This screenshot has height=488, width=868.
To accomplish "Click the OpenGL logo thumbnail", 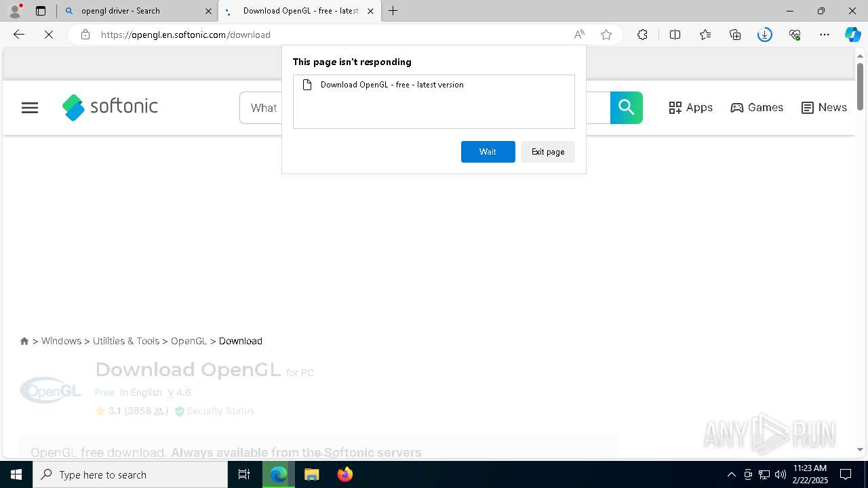I will tap(51, 390).
